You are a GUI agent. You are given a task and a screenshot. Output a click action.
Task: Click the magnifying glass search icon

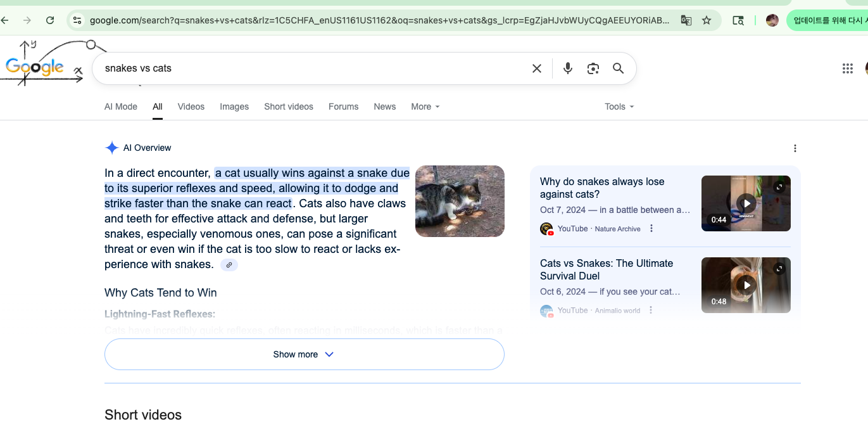[x=618, y=68]
